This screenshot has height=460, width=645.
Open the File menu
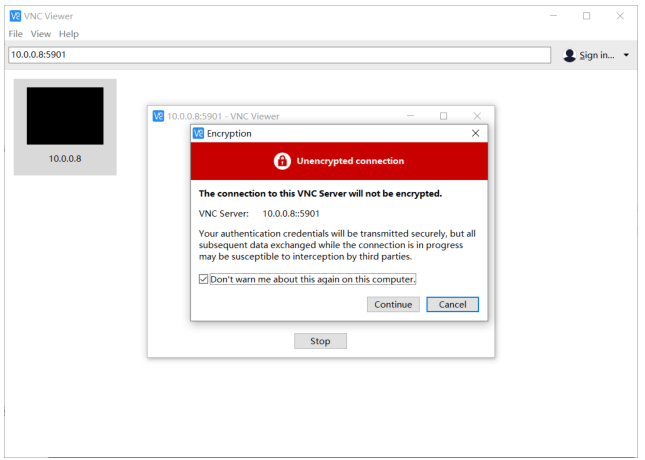click(15, 34)
